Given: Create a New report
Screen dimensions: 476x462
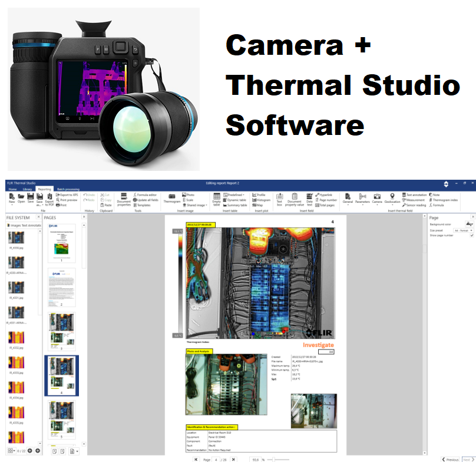Looking at the screenshot, I should (12, 198).
